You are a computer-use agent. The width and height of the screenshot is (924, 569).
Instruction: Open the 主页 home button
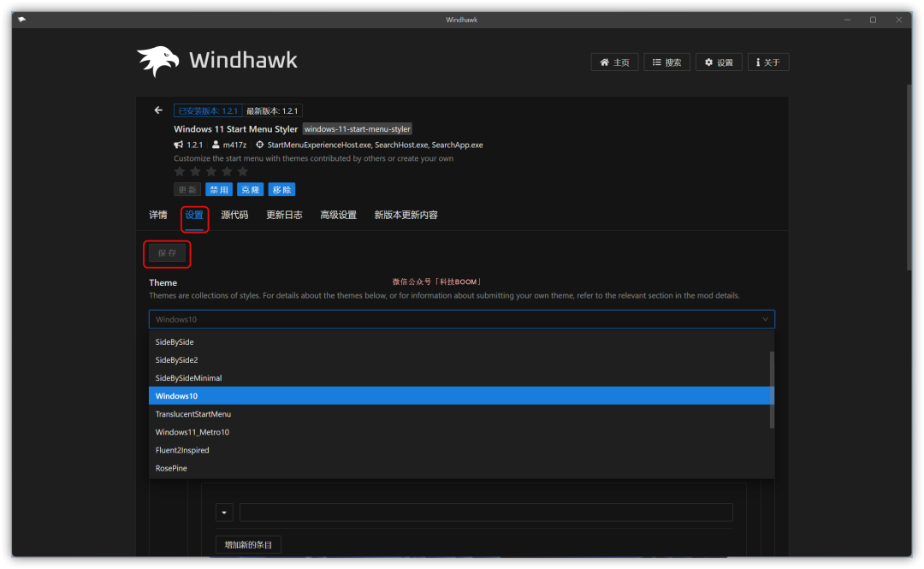(614, 62)
